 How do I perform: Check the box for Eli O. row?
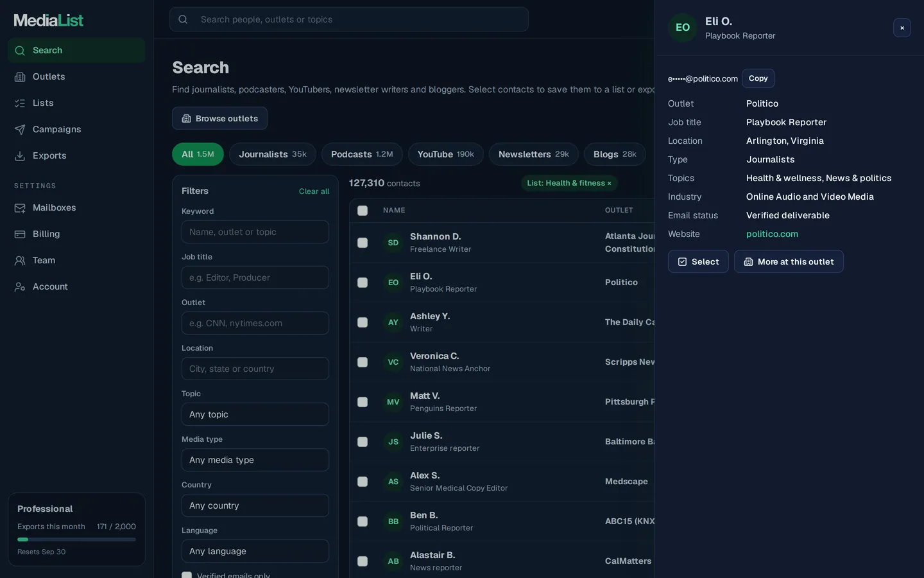point(363,283)
